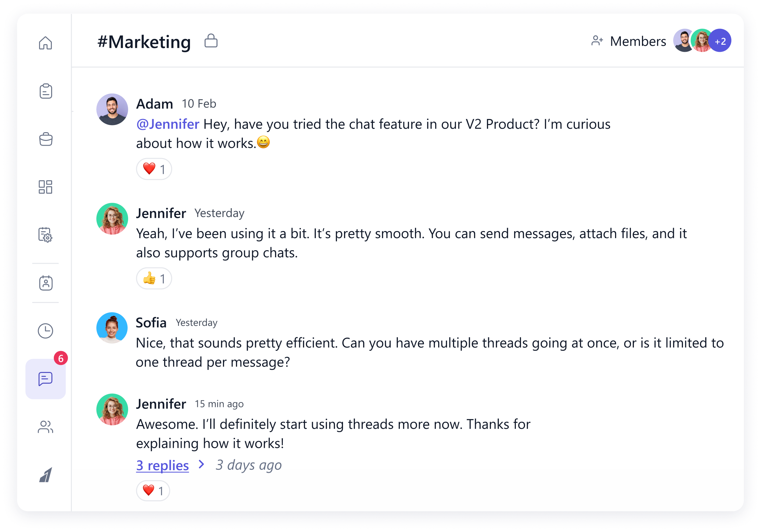Click the briefcase projects icon
The height and width of the screenshot is (532, 761).
[x=46, y=139]
